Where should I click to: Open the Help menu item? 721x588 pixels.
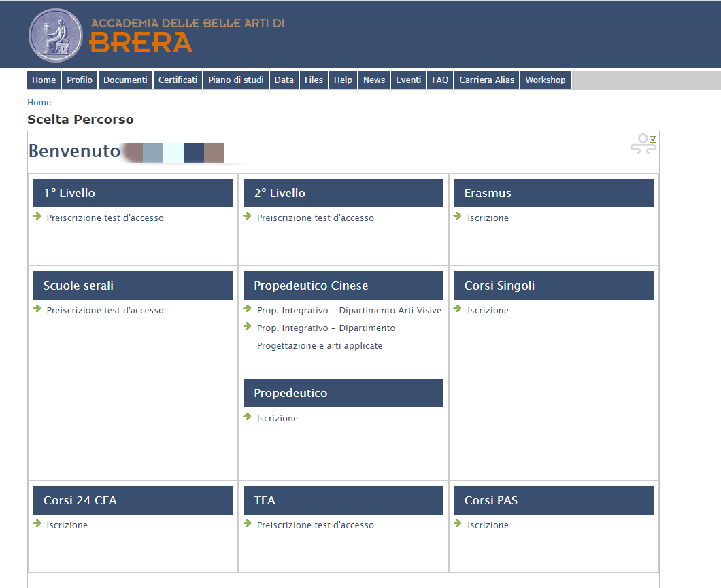click(343, 80)
